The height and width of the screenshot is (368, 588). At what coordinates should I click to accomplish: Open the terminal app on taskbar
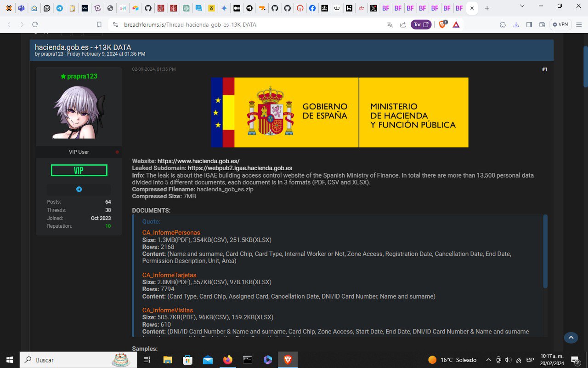[x=248, y=360]
